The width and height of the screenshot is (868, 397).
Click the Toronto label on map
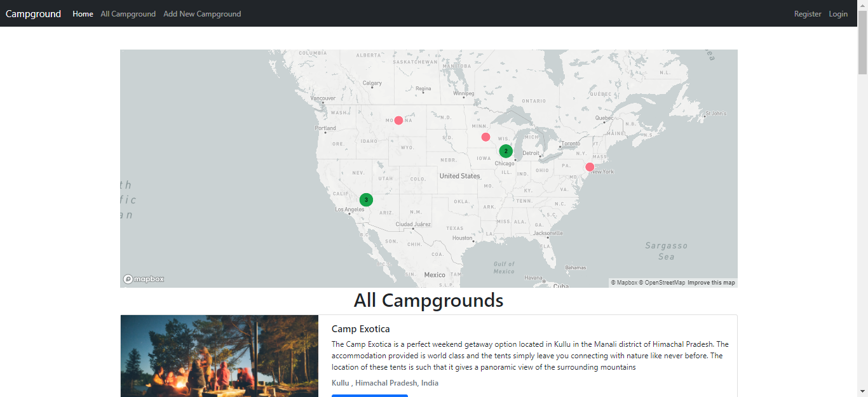(x=571, y=144)
